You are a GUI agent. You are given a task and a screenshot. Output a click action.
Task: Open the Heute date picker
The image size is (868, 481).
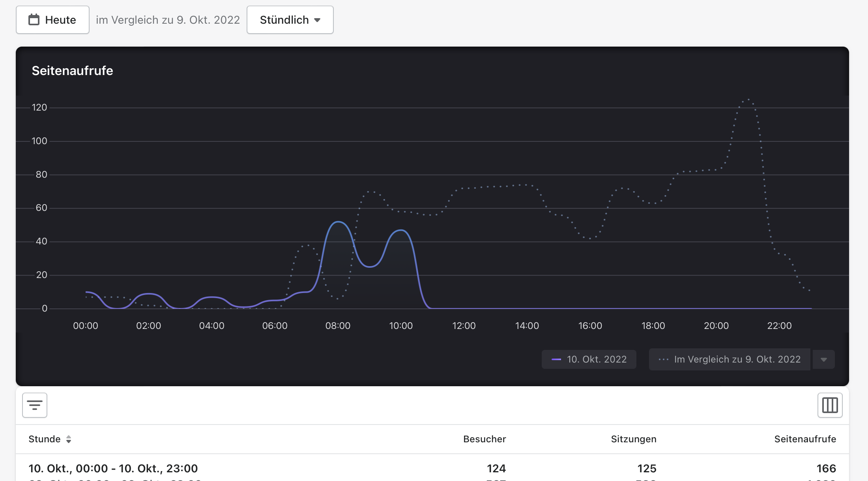click(52, 20)
